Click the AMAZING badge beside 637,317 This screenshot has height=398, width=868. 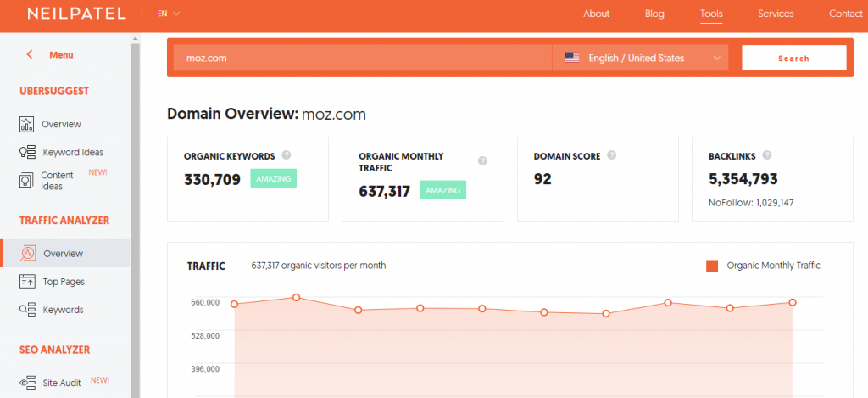(442, 190)
